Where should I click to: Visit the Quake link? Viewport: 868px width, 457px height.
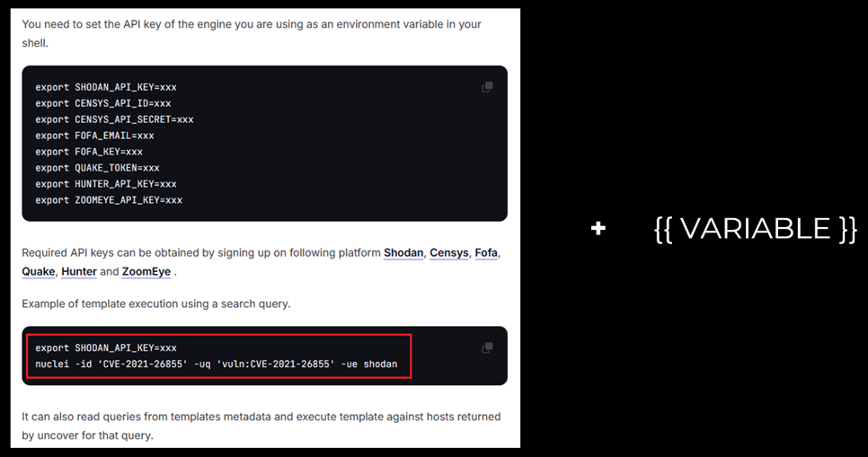[x=38, y=271]
